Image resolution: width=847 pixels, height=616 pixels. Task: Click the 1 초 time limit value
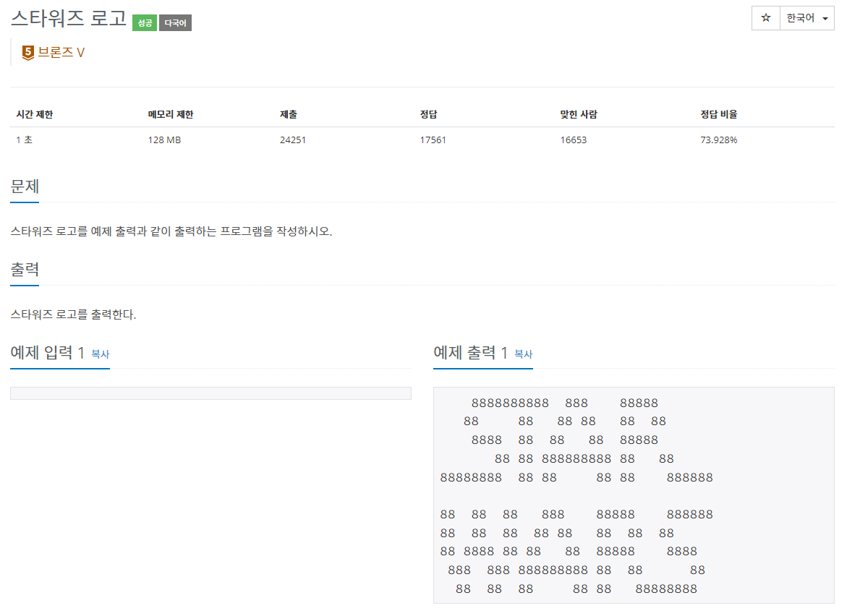click(x=25, y=140)
